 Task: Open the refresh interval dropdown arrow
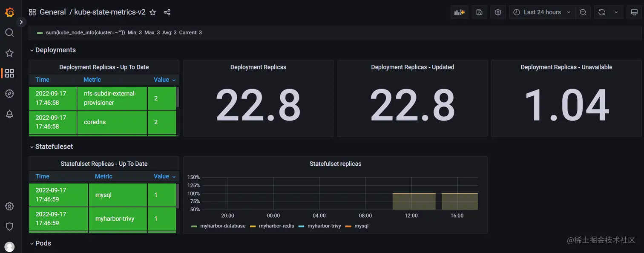(616, 12)
